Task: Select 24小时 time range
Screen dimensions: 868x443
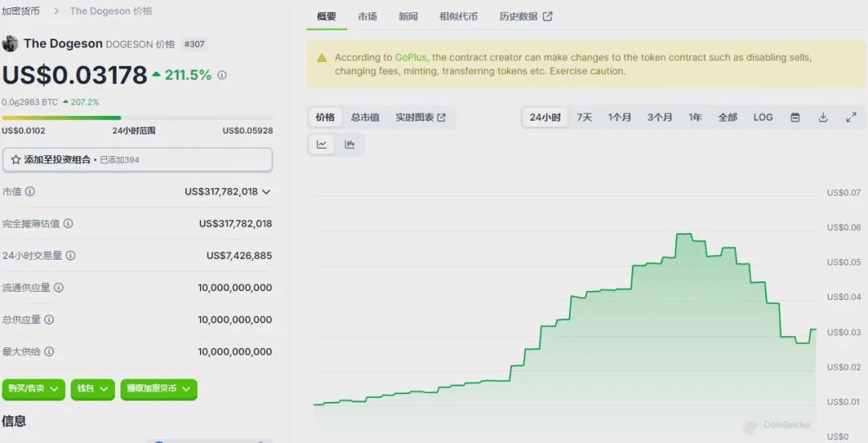Action: (545, 117)
